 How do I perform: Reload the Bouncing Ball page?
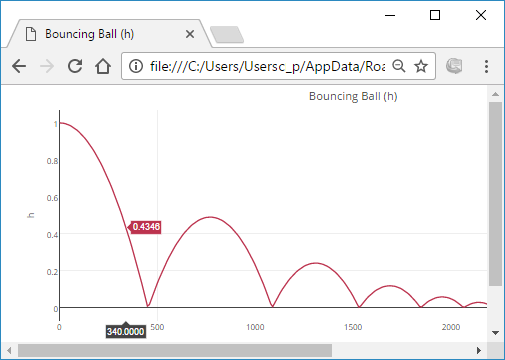tap(75, 66)
